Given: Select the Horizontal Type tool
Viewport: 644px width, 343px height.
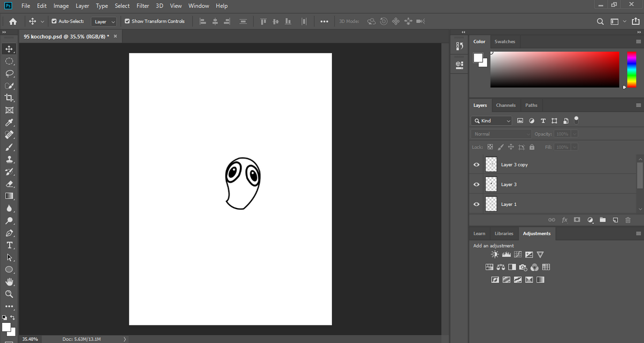Looking at the screenshot, I should [x=9, y=245].
